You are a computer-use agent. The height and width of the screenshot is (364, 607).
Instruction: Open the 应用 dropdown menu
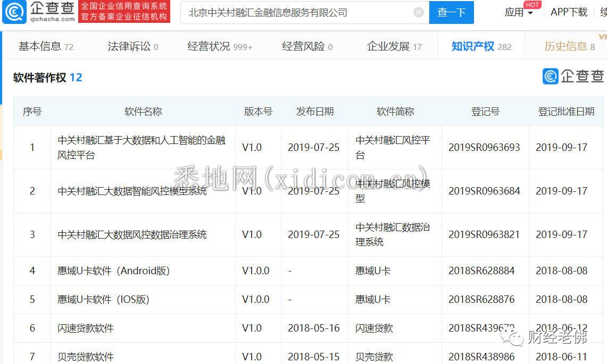[519, 12]
